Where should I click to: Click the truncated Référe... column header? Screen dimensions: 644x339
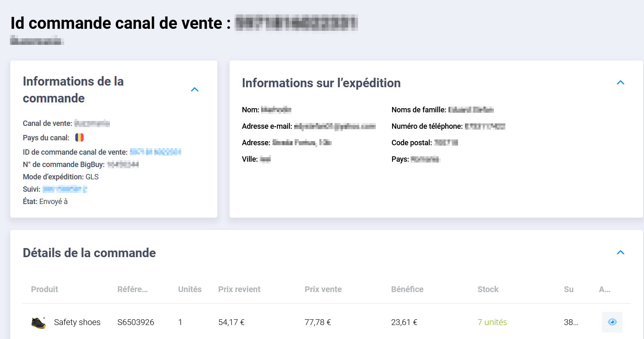coord(133,289)
